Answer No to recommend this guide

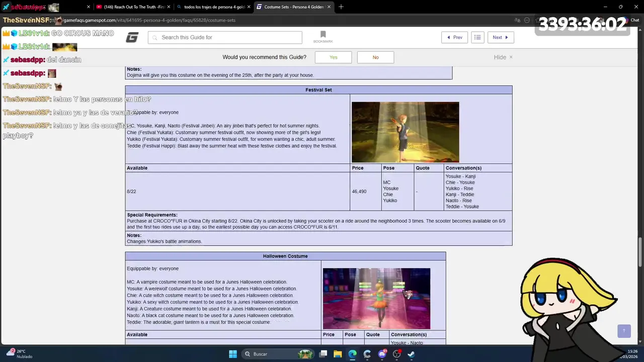click(375, 57)
